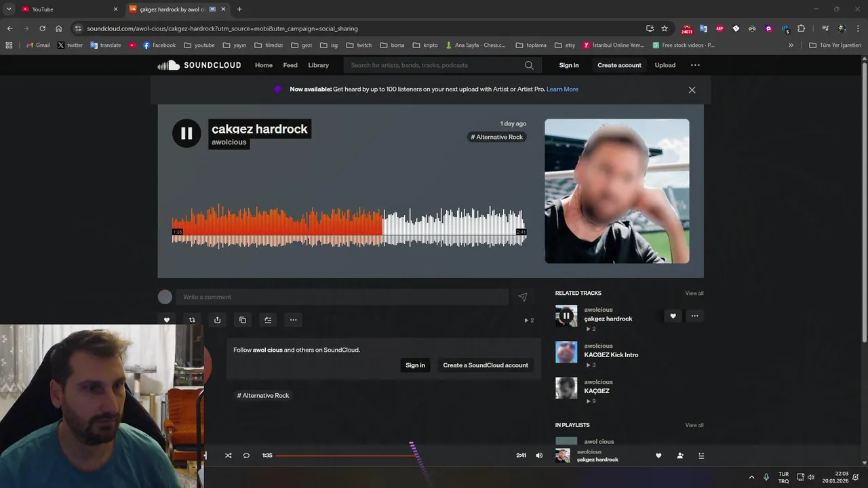This screenshot has width=868, height=488.
Task: Open the ABP extension icon
Action: [x=719, y=28]
